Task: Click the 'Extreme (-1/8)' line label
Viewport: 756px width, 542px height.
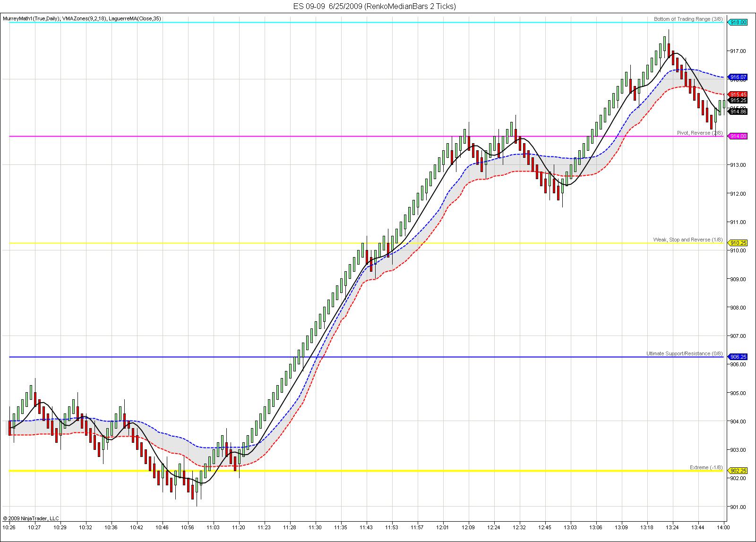Action: tap(706, 467)
